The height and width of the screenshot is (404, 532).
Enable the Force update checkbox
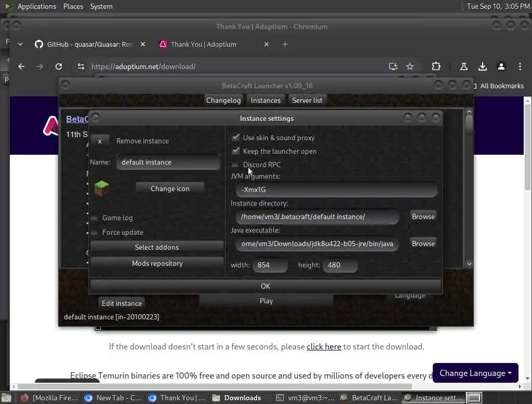[x=95, y=232]
